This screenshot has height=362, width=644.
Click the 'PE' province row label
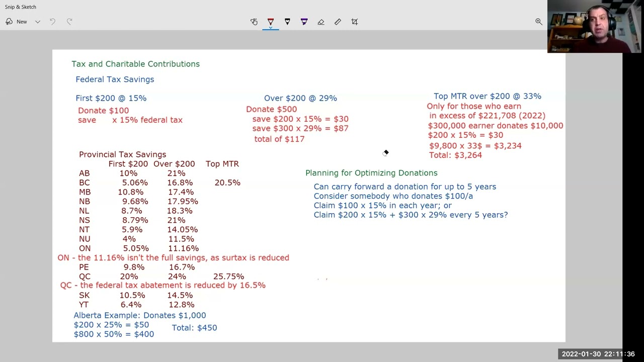(x=84, y=267)
